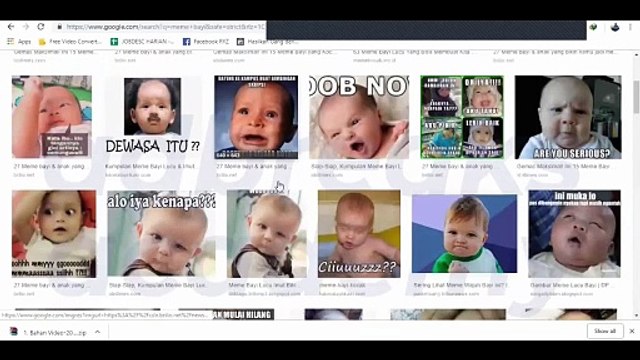This screenshot has height=360, width=640.
Task: Open the JOBDESC HARIAN bookmark
Action: 143,42
